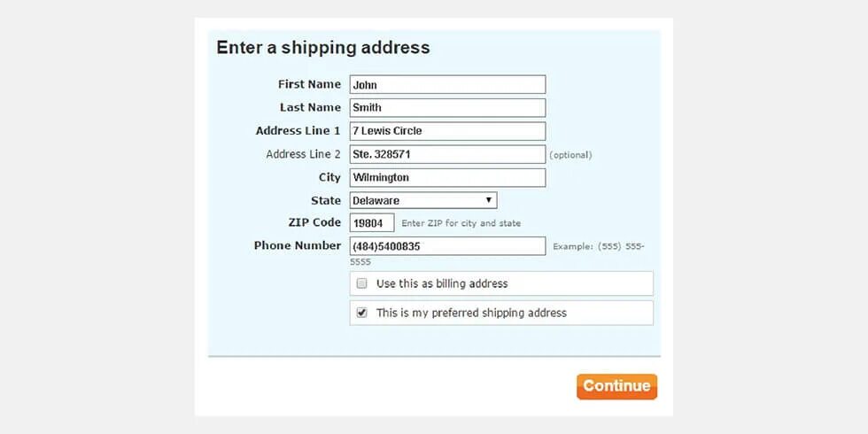Click the State dropdown arrow
868x434 pixels.
click(489, 200)
